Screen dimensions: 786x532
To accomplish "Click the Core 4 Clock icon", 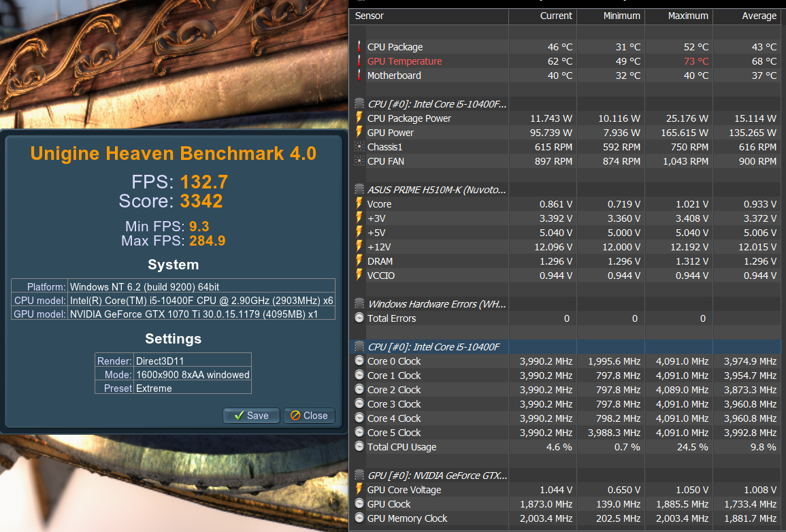I will click(x=359, y=418).
